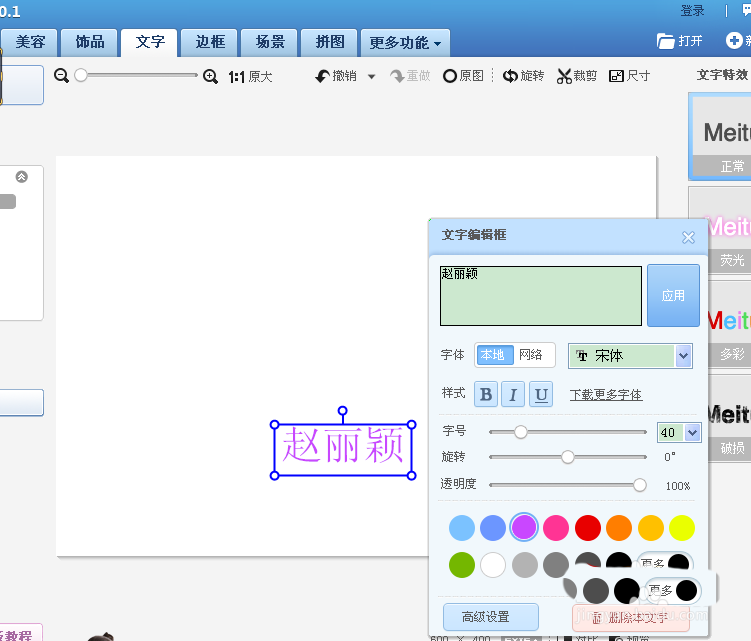
Task: Go to the 拼图 tab
Action: coord(329,42)
